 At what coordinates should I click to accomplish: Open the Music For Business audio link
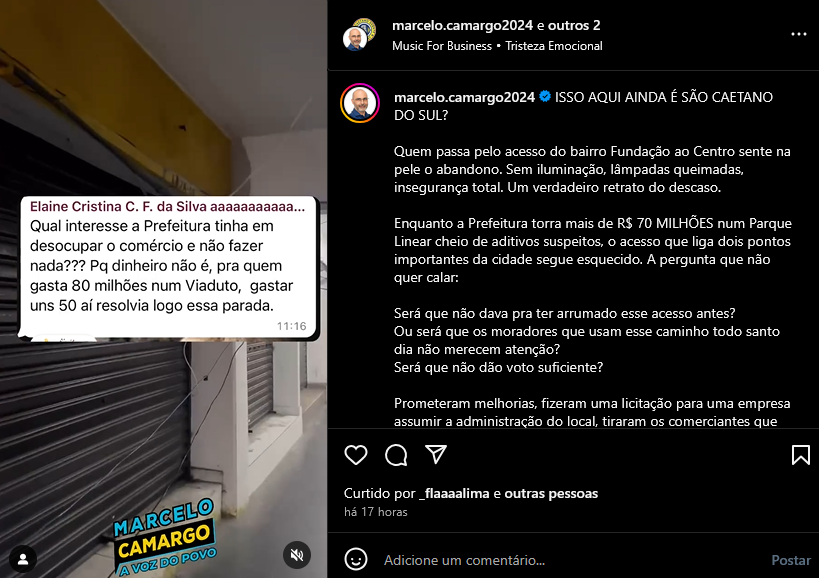pyautogui.click(x=442, y=46)
